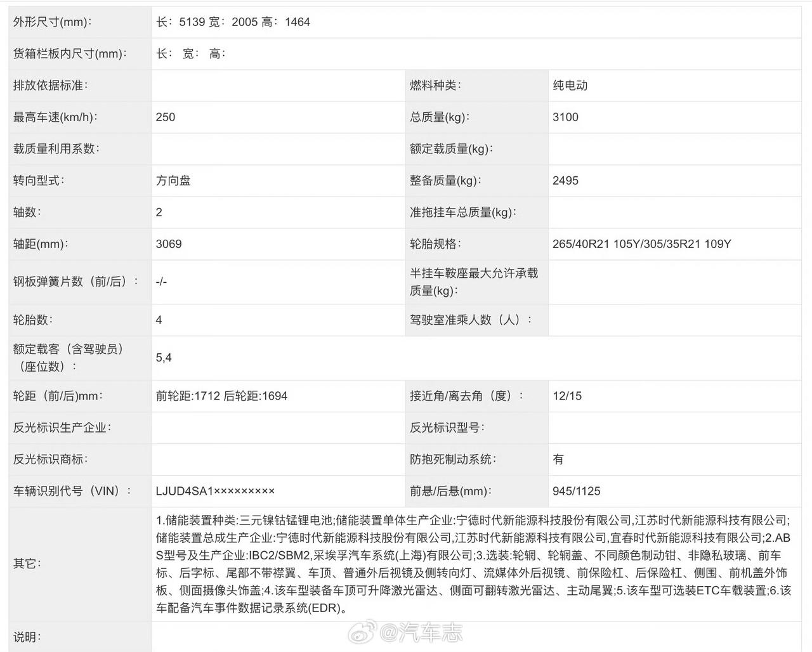Click the 额定载客（含驾驶员）（座位数） label
The height and width of the screenshot is (652, 812).
tap(69, 358)
